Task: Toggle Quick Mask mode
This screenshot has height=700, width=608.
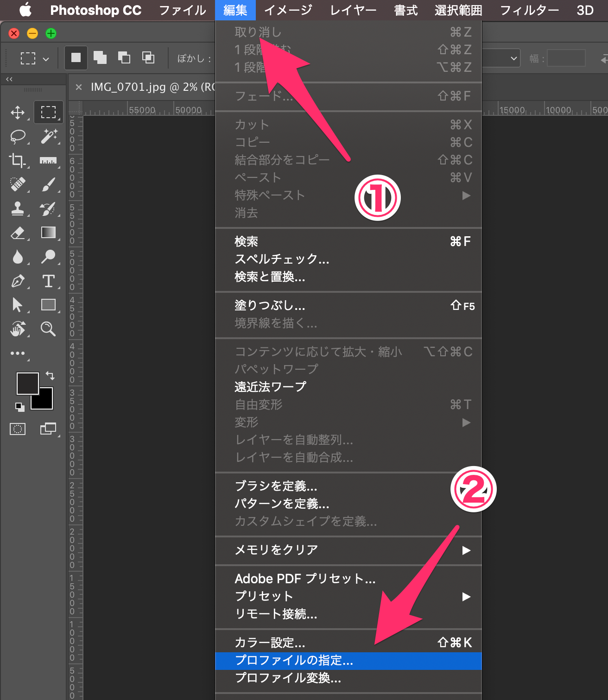Action: pos(18,429)
